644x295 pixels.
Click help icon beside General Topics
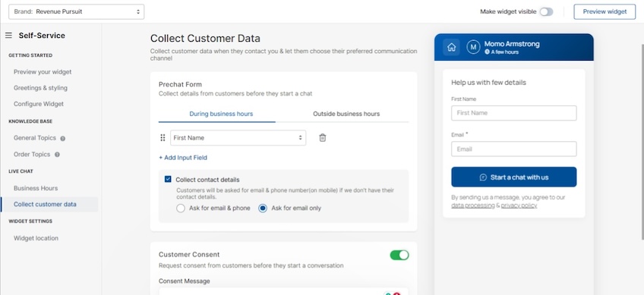tap(63, 138)
